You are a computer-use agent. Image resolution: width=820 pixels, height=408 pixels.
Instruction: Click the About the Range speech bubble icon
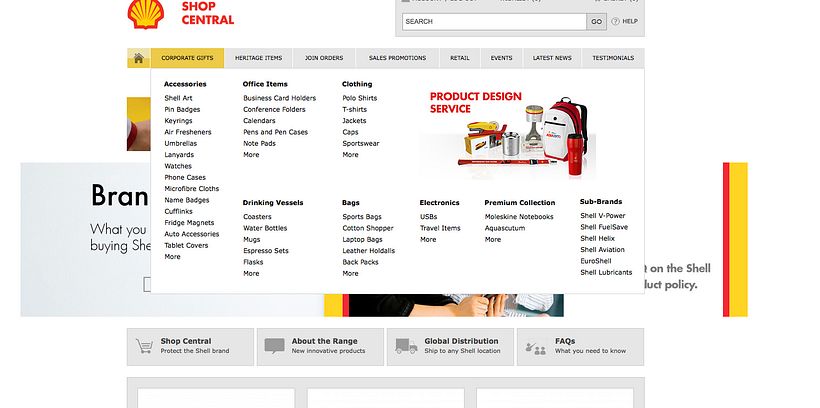click(275, 346)
